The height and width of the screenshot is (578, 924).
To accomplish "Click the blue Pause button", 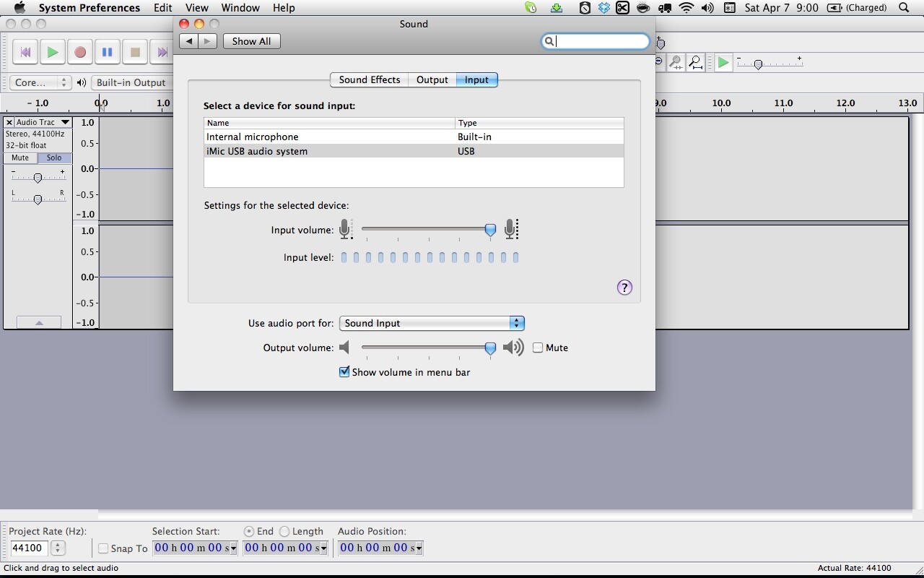I will click(108, 52).
